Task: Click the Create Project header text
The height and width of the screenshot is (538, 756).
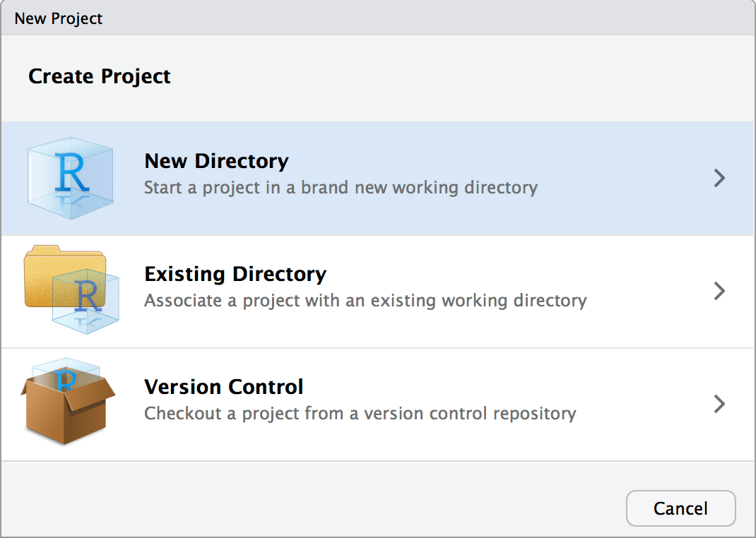Action: pos(100,76)
